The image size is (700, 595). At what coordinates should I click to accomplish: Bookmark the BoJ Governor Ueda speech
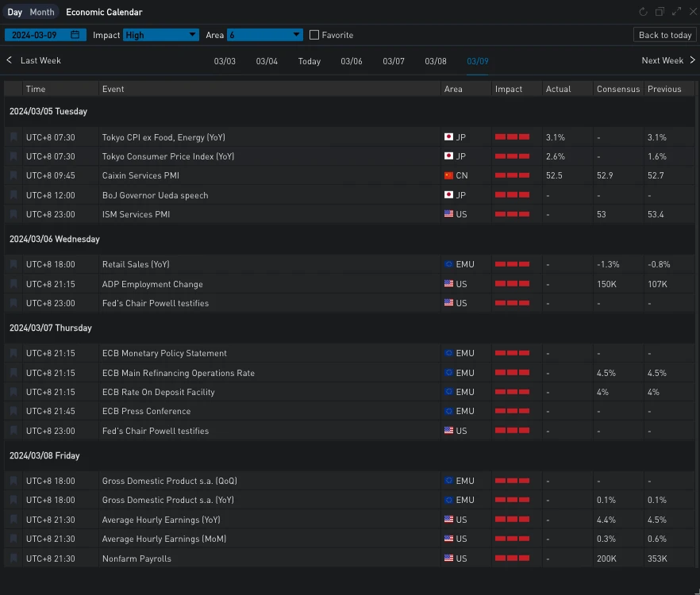click(13, 195)
